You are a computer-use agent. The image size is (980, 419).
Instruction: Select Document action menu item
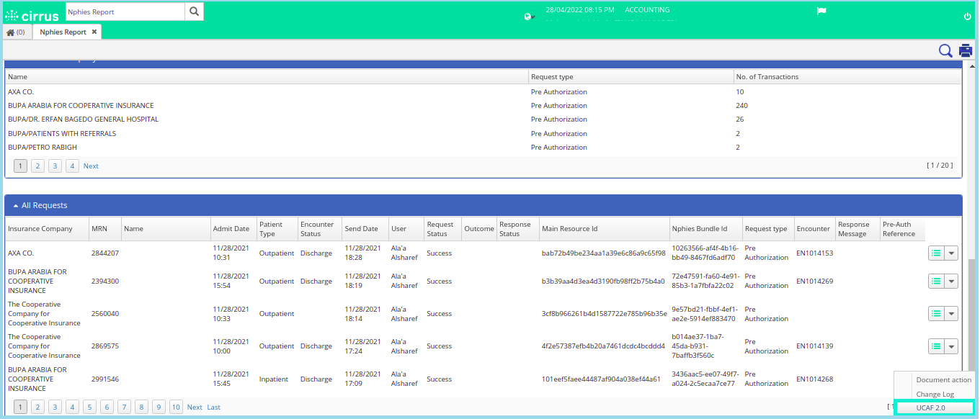943,379
